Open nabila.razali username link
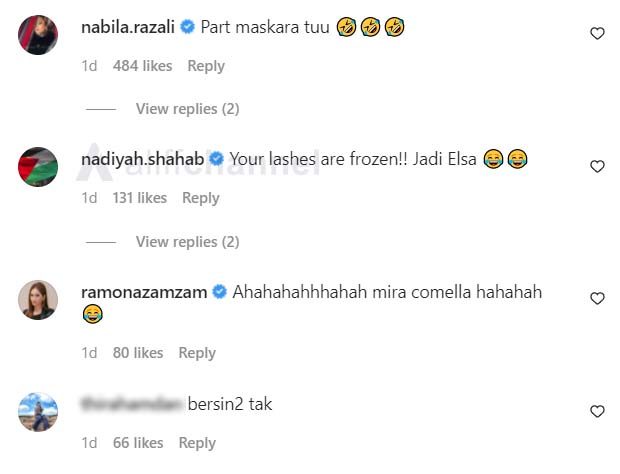620x474 pixels. point(128,27)
